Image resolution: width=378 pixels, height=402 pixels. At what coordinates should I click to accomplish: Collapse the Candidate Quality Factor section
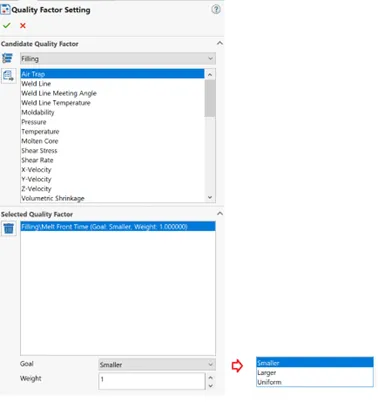[x=220, y=43]
